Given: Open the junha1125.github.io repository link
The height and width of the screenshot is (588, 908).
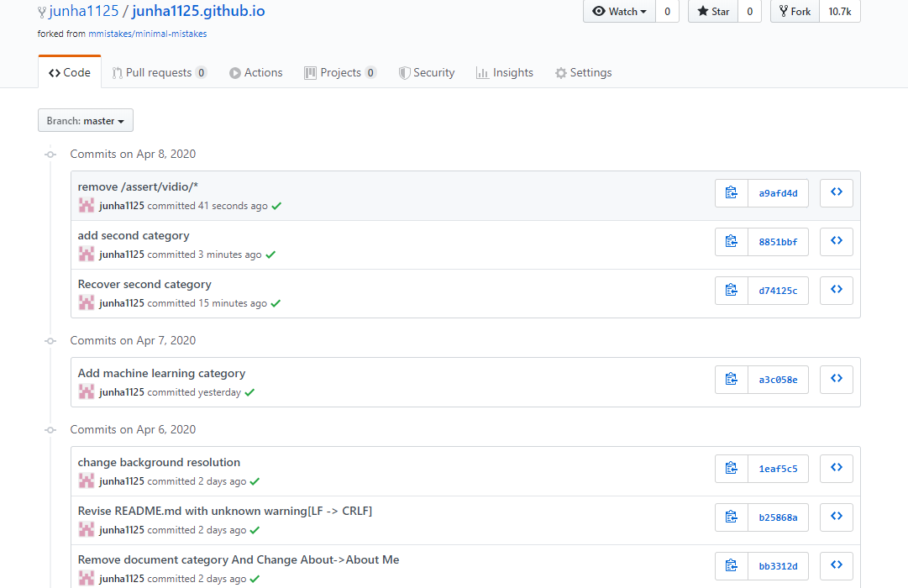Looking at the screenshot, I should click(x=198, y=11).
